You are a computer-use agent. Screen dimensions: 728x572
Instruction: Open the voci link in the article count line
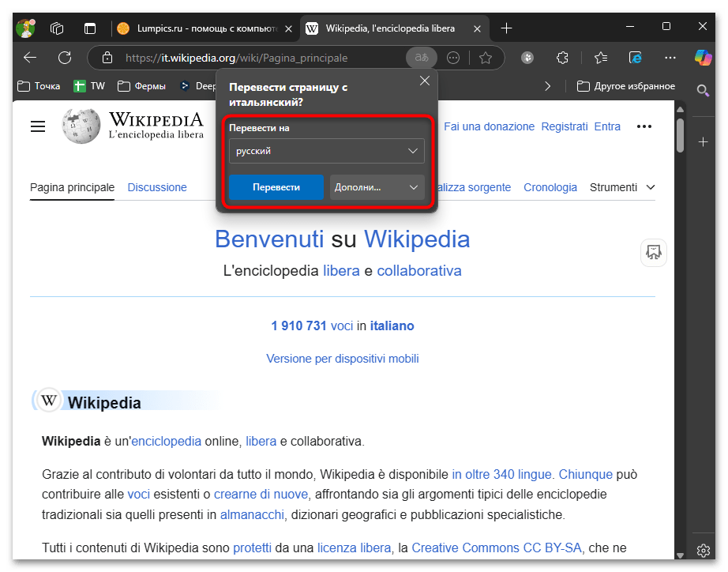tap(341, 326)
